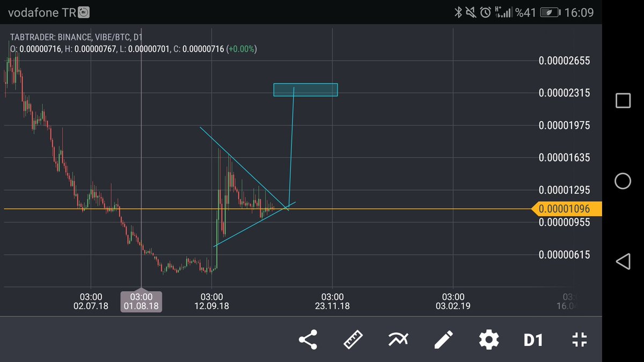644x362 pixels.
Task: Click the 0.00000615 price axis label
Action: (x=564, y=255)
